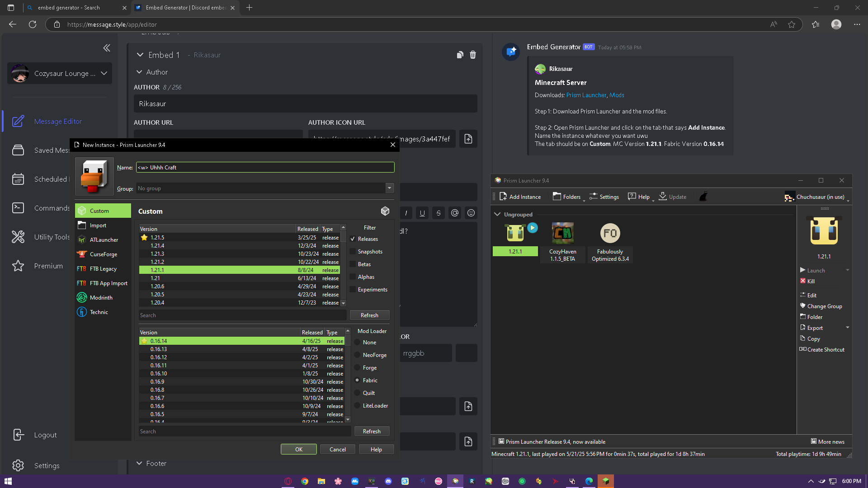Select the CurseForge tab
Viewport: 868px width, 488px height.
tap(103, 254)
